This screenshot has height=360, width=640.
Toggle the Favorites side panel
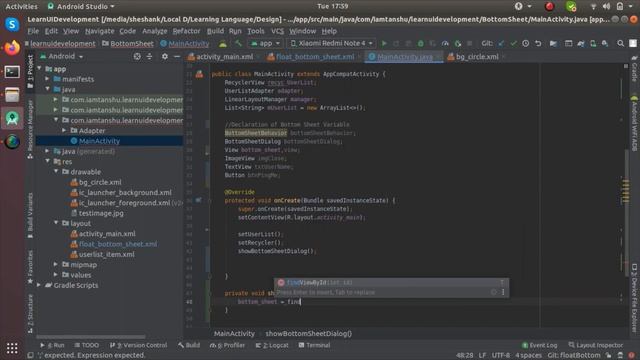(x=30, y=267)
